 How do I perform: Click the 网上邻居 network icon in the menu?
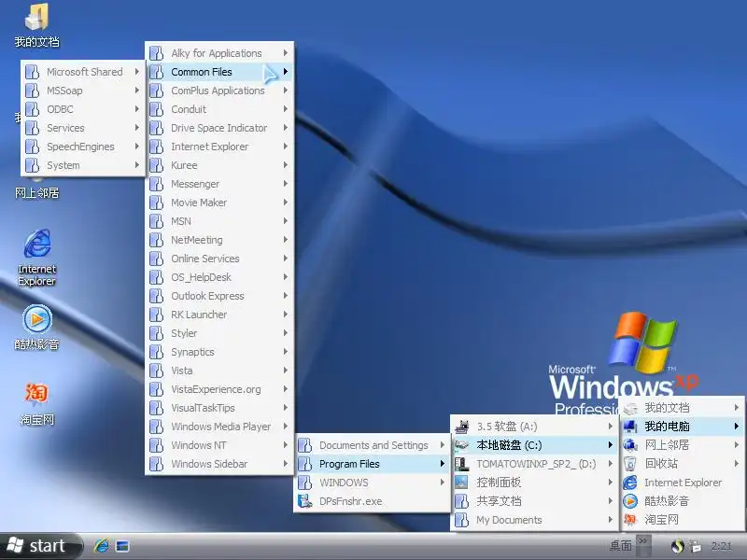point(629,445)
